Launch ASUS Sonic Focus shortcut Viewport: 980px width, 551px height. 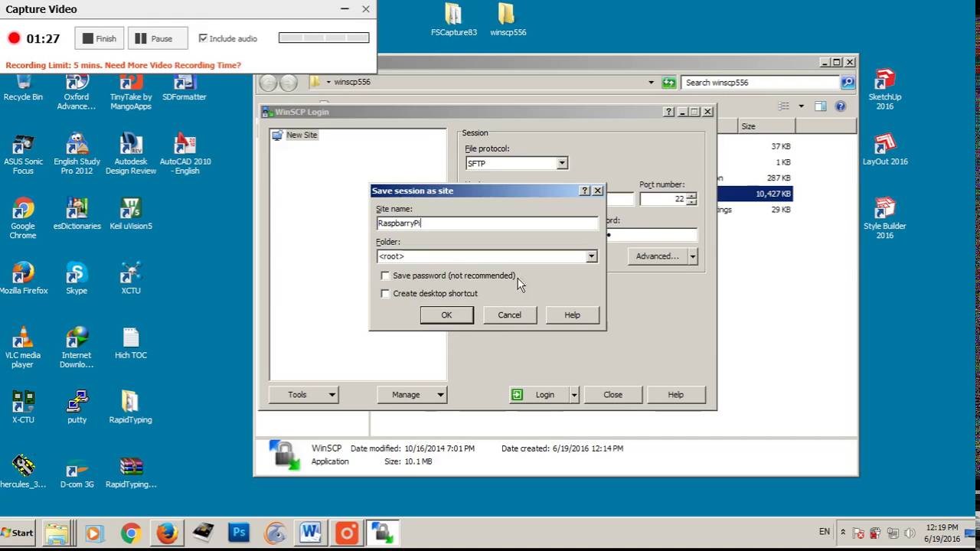23,155
